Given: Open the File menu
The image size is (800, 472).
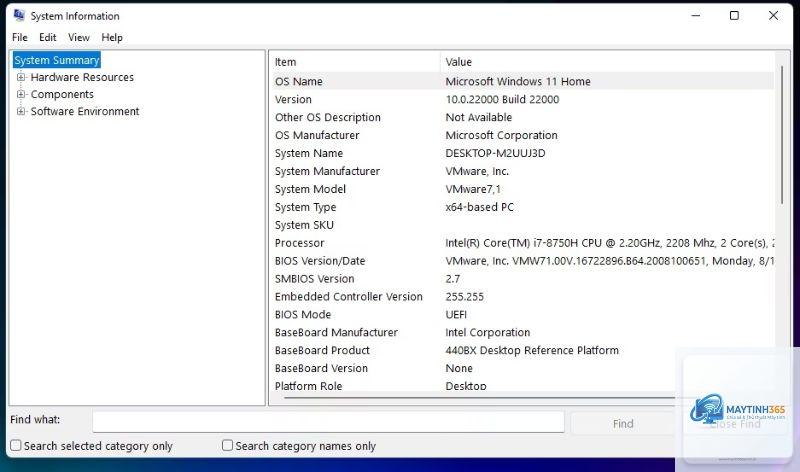Looking at the screenshot, I should pyautogui.click(x=20, y=37).
